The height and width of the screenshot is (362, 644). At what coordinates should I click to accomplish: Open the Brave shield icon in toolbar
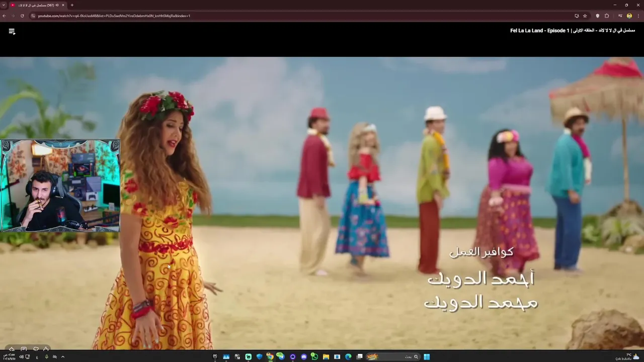pos(598,16)
